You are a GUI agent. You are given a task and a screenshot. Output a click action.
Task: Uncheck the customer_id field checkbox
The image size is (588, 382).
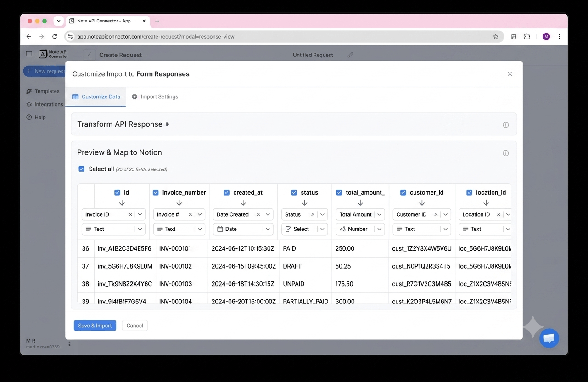[x=403, y=192]
